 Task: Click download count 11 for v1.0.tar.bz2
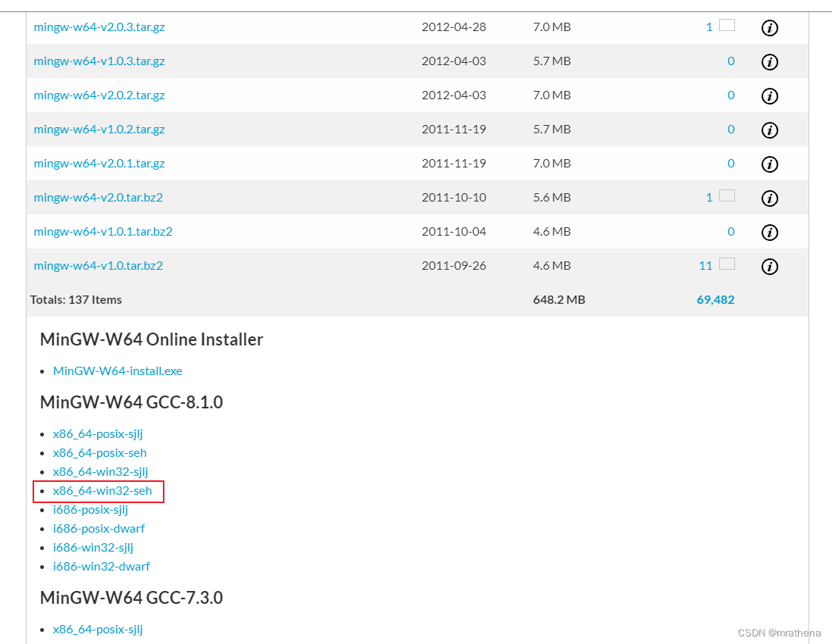(x=705, y=266)
